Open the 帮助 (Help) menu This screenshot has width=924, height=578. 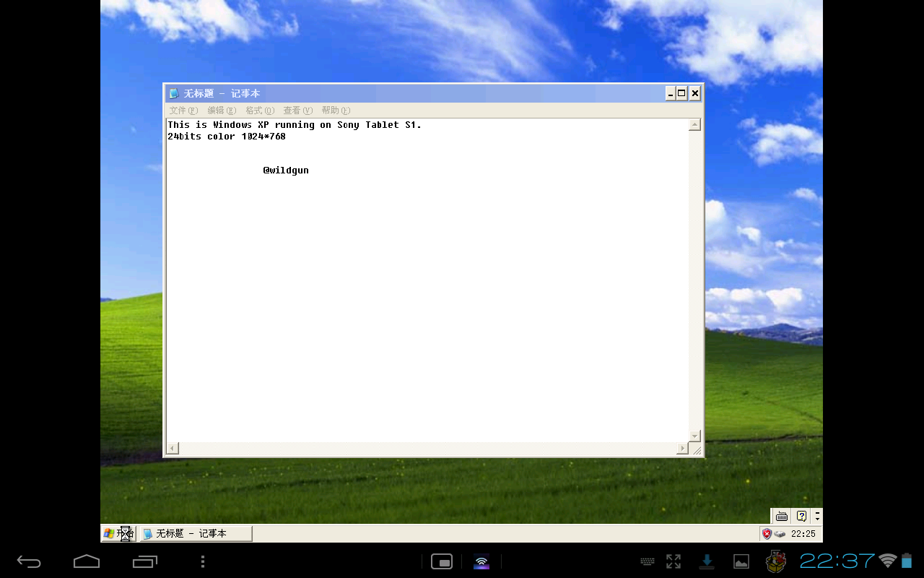pos(336,111)
